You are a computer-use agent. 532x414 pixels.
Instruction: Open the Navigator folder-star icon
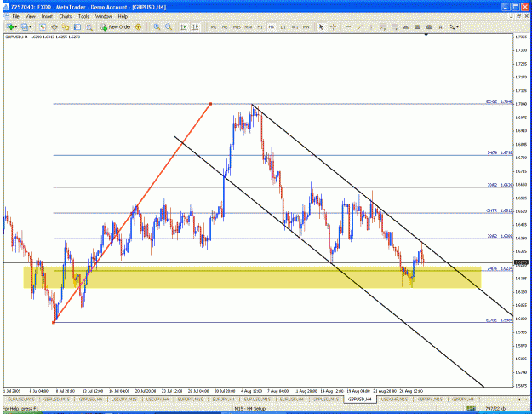[x=66, y=26]
